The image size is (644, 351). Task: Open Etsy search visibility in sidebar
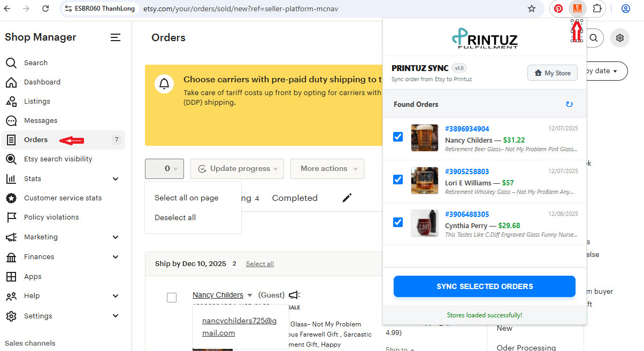click(x=58, y=159)
